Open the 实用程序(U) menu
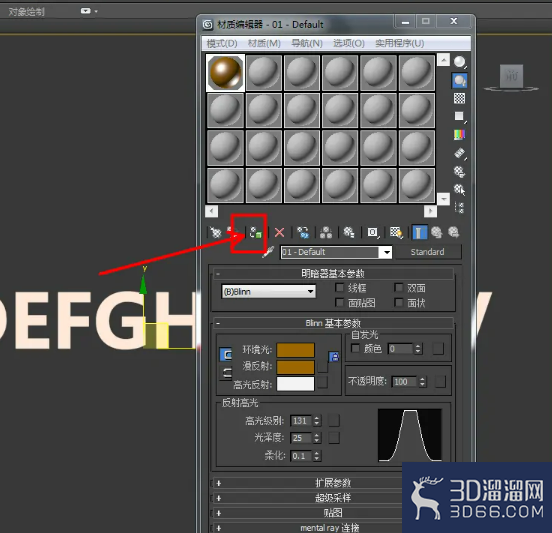552x533 pixels. (400, 43)
